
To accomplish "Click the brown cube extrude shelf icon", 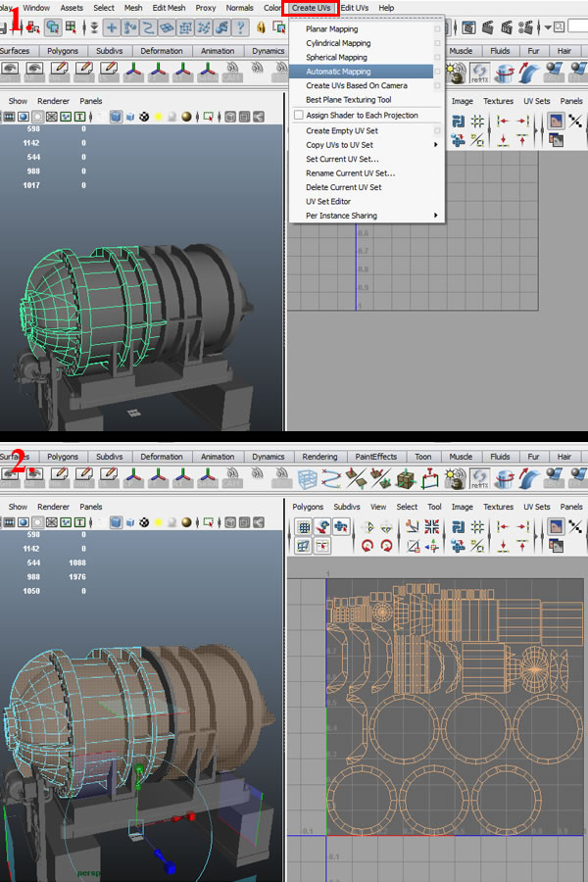I will click(405, 479).
